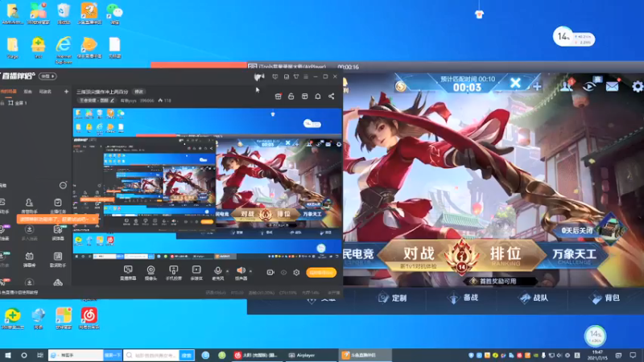
Task: Open the tool icon right of 弹幕秀
Action: click(57, 259)
